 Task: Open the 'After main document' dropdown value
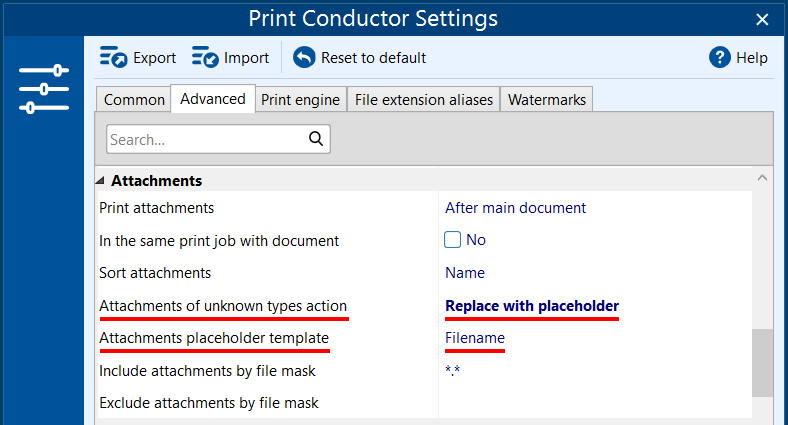515,208
